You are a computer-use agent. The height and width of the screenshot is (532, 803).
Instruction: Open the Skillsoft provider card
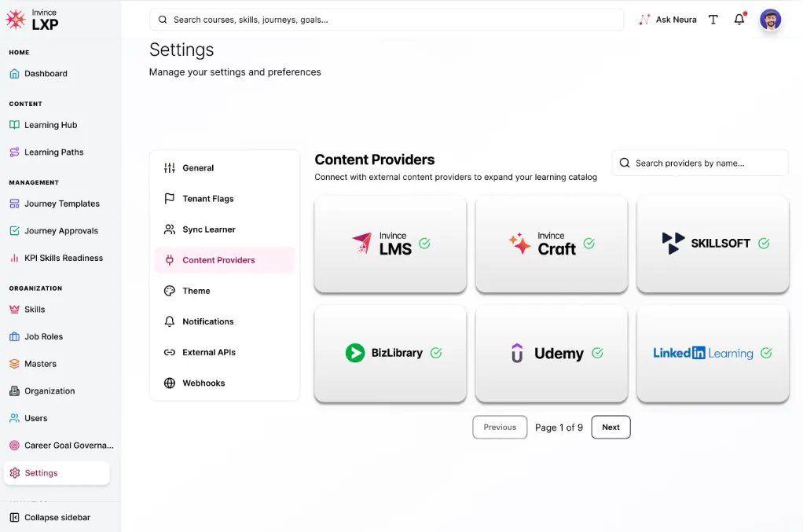[x=713, y=244]
